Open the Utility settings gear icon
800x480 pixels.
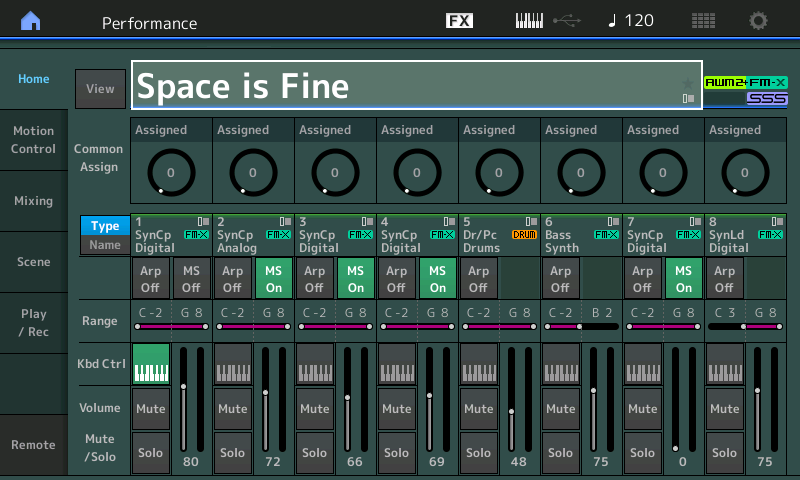click(x=759, y=21)
